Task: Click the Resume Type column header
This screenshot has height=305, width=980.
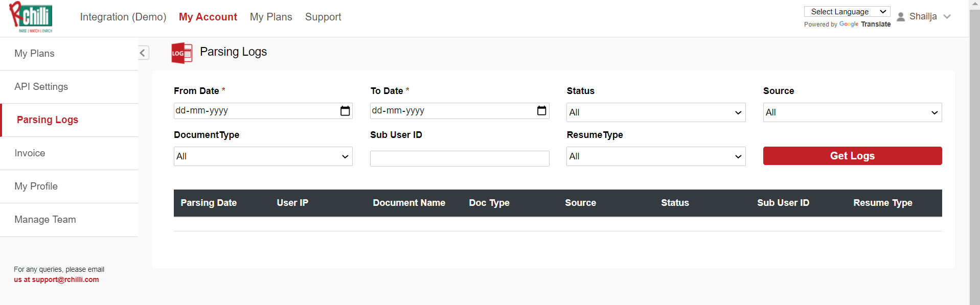Action: 883,203
